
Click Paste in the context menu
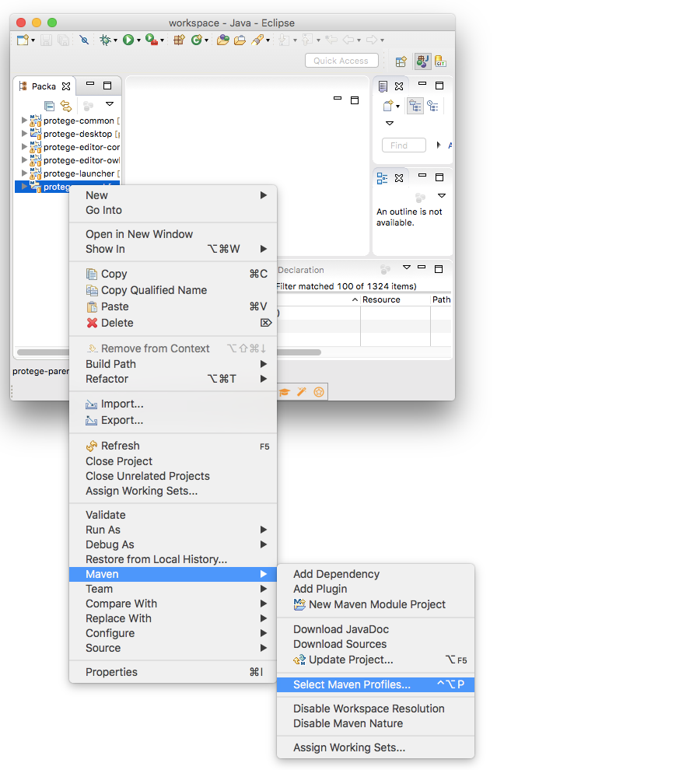coord(173,306)
